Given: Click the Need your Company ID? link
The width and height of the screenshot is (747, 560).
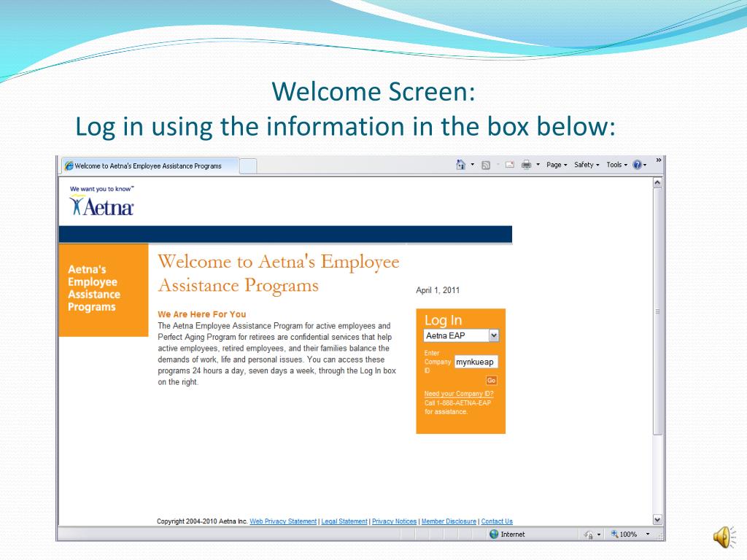Looking at the screenshot, I should (459, 394).
